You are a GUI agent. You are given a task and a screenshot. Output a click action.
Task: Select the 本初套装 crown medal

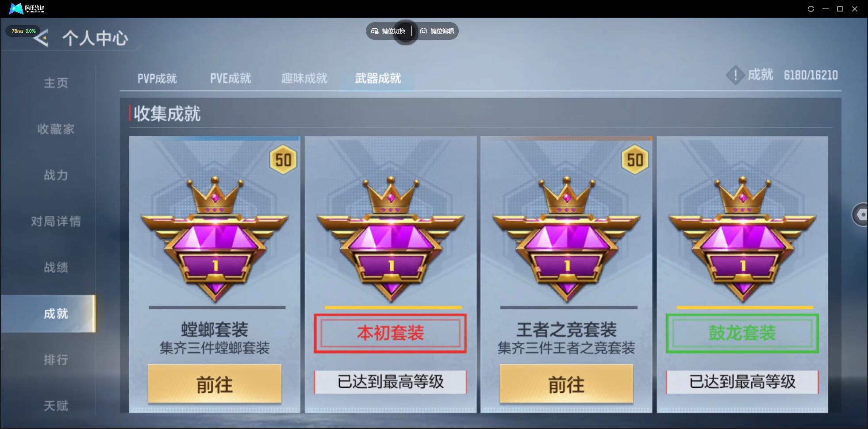(x=391, y=239)
